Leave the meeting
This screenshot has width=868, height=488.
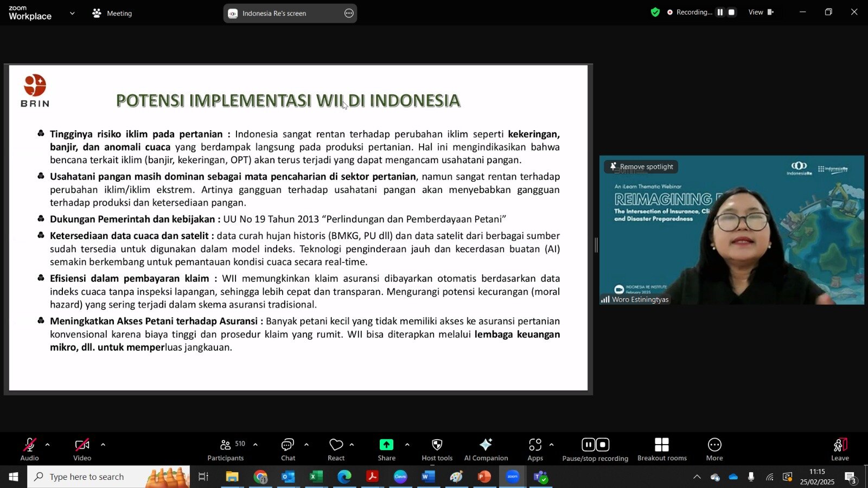point(840,450)
